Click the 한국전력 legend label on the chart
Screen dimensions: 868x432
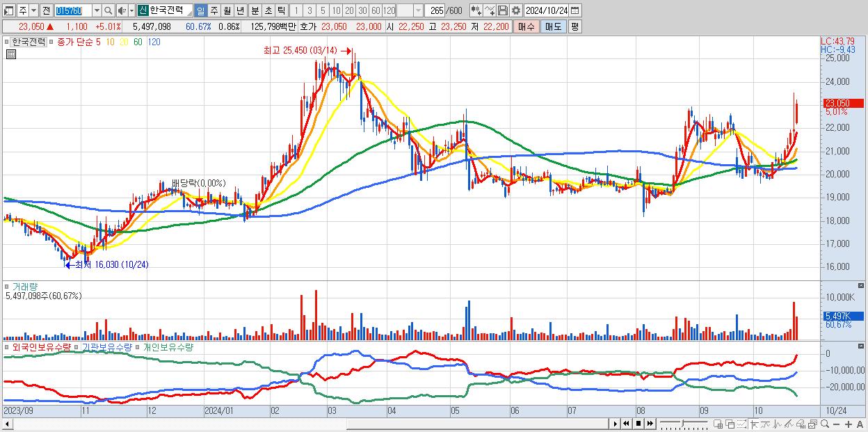tap(28, 42)
